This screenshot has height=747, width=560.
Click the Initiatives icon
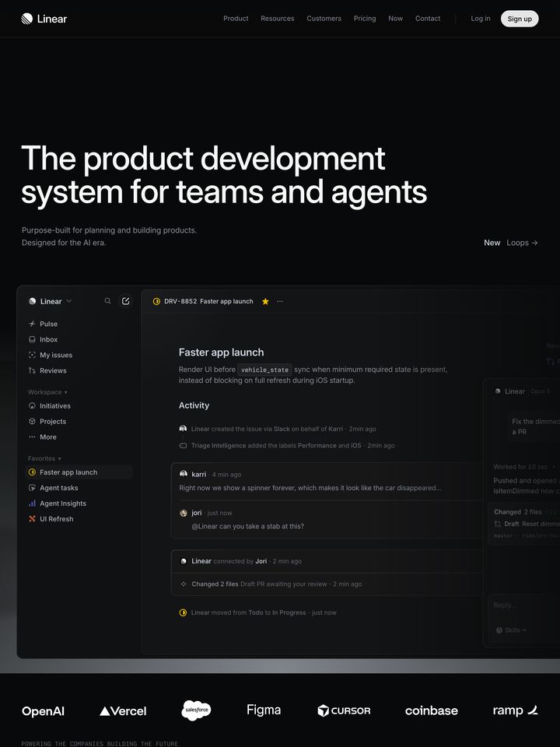click(32, 406)
